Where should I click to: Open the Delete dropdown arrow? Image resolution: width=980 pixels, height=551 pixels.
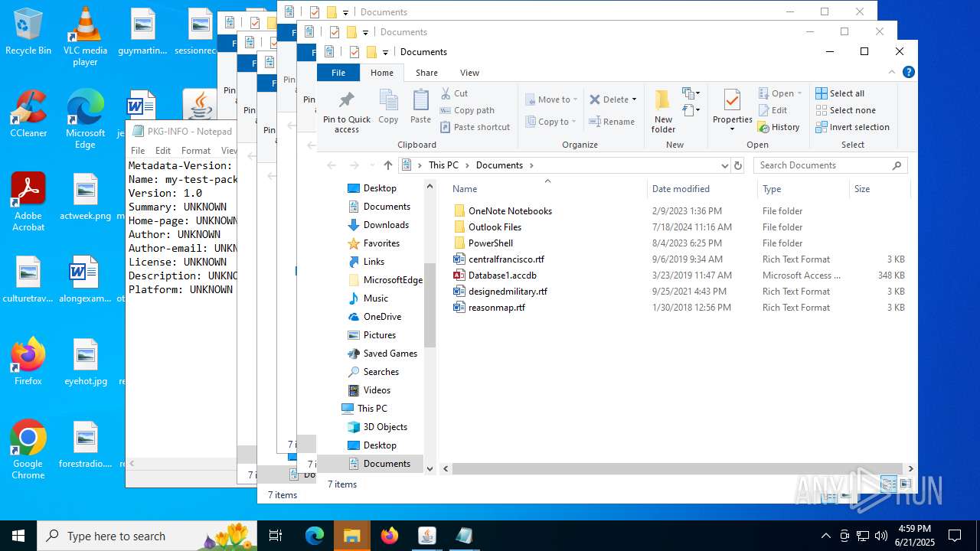coord(635,99)
